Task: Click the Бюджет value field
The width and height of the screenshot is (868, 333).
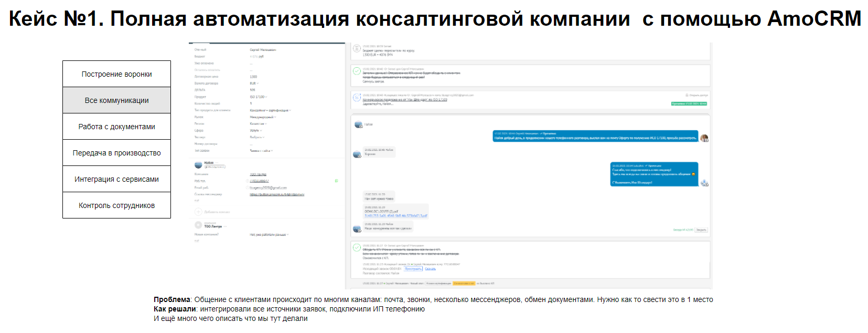Action: (x=257, y=56)
